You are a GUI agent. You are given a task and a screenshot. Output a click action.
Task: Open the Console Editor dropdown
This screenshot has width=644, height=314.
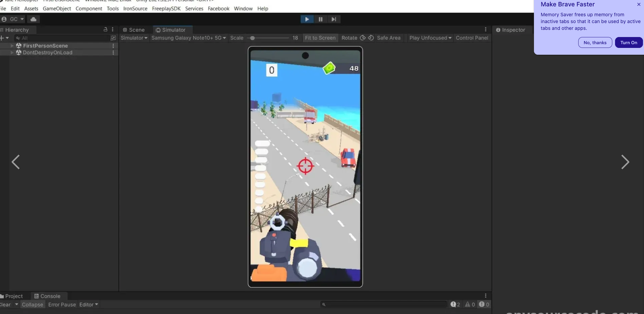point(89,305)
